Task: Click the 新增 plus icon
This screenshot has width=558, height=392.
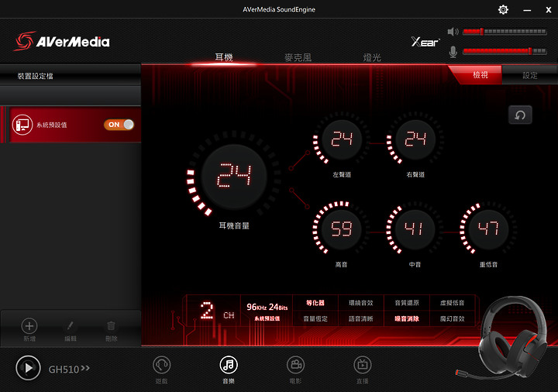Action: click(x=29, y=326)
